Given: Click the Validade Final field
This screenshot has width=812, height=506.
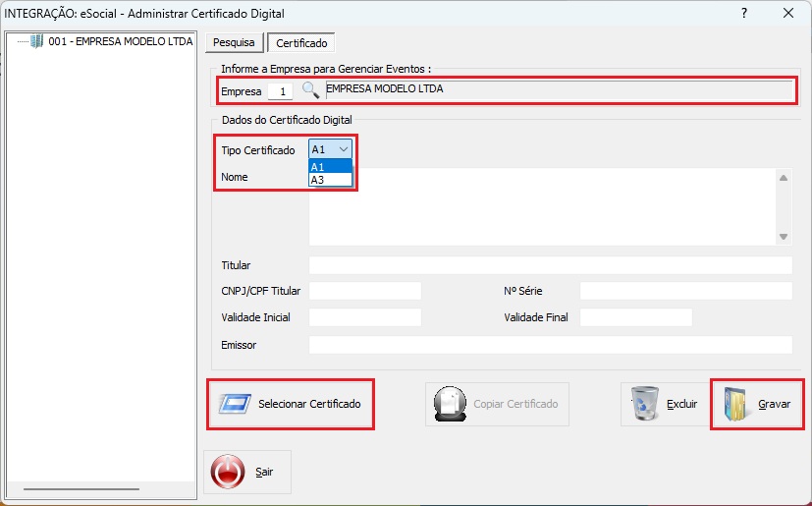Looking at the screenshot, I should point(636,317).
